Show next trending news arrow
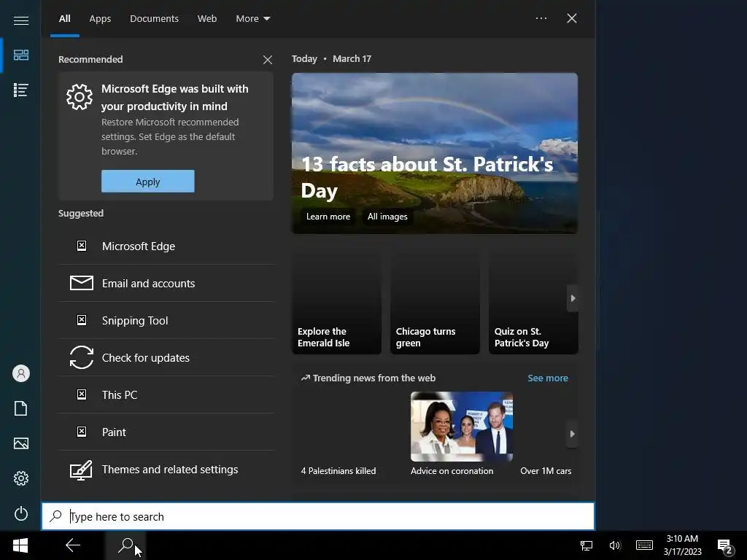 pyautogui.click(x=573, y=434)
